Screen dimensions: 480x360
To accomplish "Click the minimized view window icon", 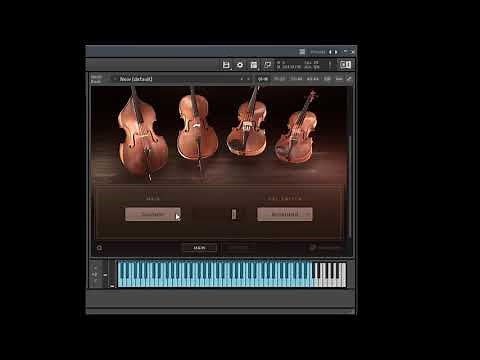I will pyautogui.click(x=267, y=65).
